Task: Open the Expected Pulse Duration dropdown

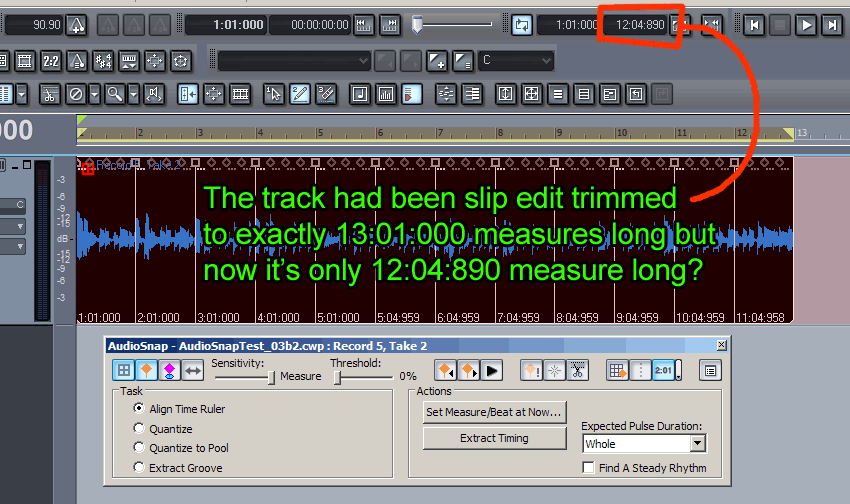Action: (698, 443)
